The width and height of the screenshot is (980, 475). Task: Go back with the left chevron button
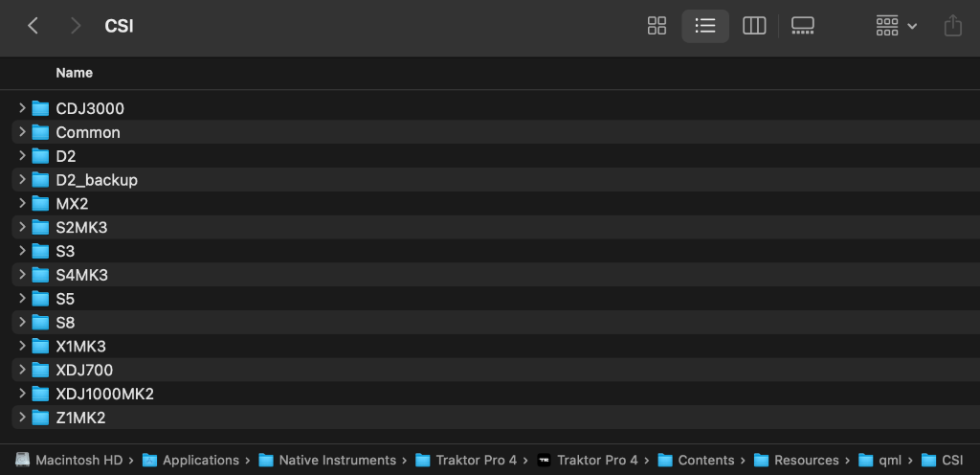pyautogui.click(x=33, y=26)
